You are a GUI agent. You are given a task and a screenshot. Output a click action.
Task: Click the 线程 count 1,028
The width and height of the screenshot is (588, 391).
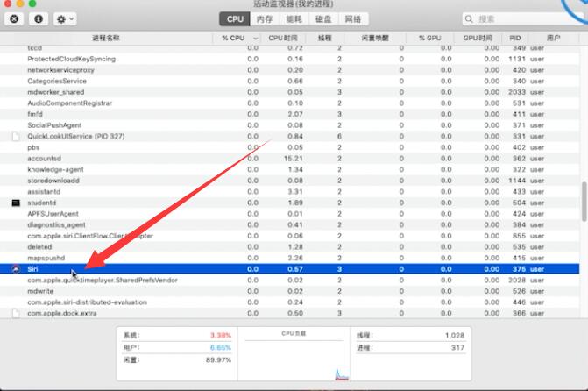coord(455,336)
